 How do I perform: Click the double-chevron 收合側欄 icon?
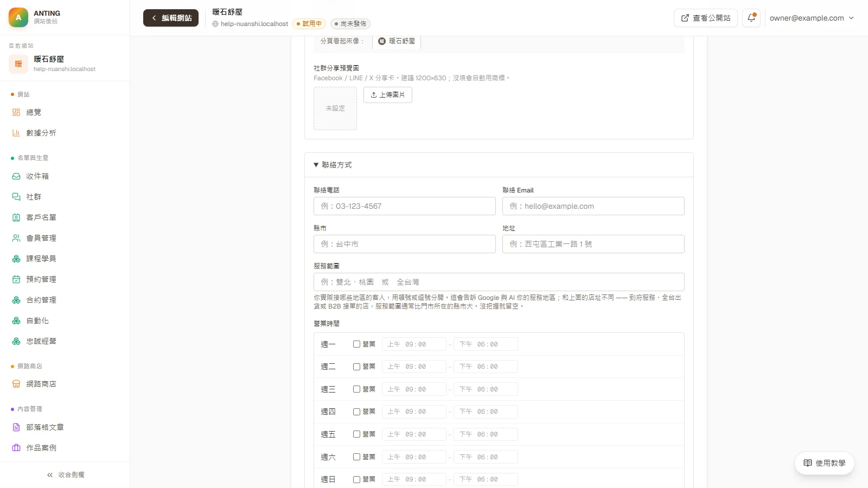(50, 475)
